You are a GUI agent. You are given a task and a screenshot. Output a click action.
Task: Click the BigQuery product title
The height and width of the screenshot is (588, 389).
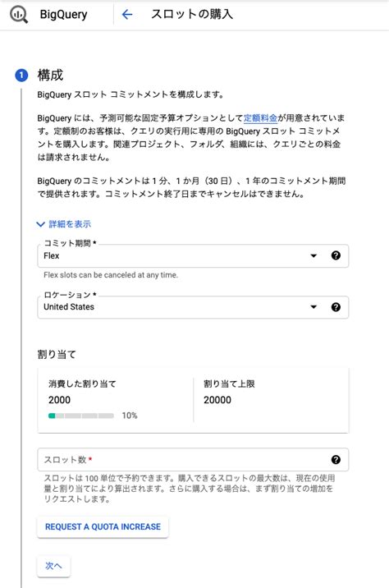64,15
